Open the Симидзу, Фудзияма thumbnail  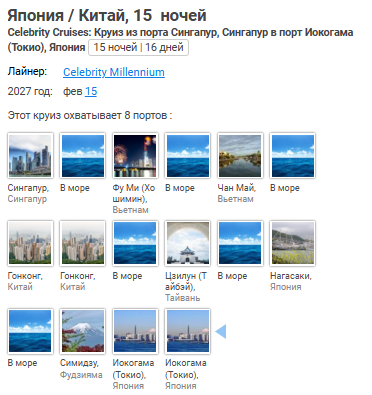[x=83, y=331]
